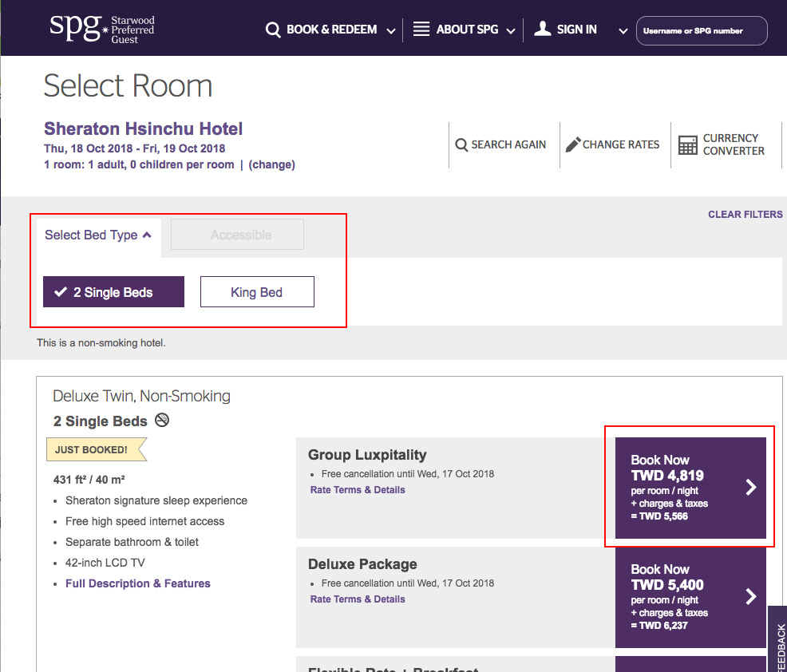Image resolution: width=787 pixels, height=672 pixels.
Task: Click the Sheraton Hsinchu Hotel name
Action: click(143, 129)
